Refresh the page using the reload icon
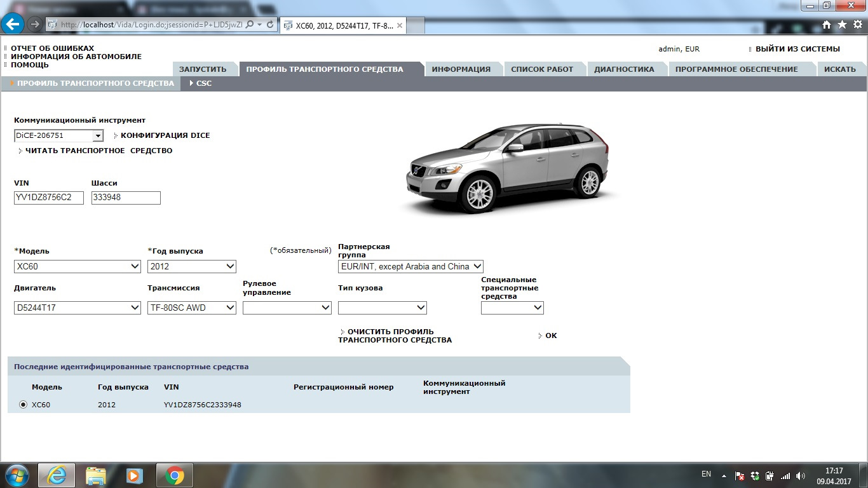The image size is (868, 488). tap(271, 25)
